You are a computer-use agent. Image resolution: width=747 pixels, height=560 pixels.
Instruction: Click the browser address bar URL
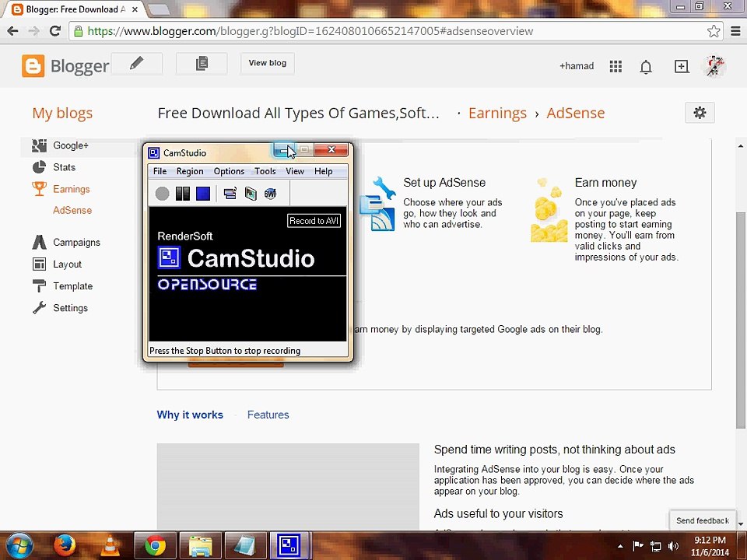pyautogui.click(x=310, y=31)
